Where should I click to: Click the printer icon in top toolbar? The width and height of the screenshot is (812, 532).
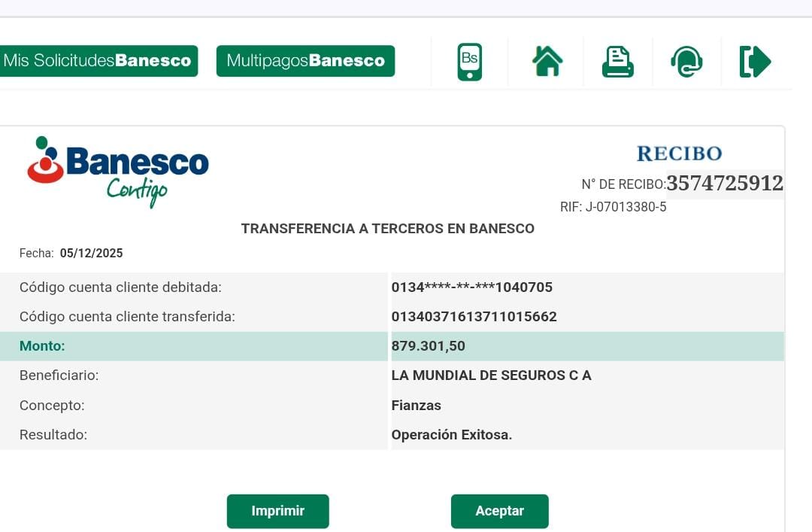point(617,61)
